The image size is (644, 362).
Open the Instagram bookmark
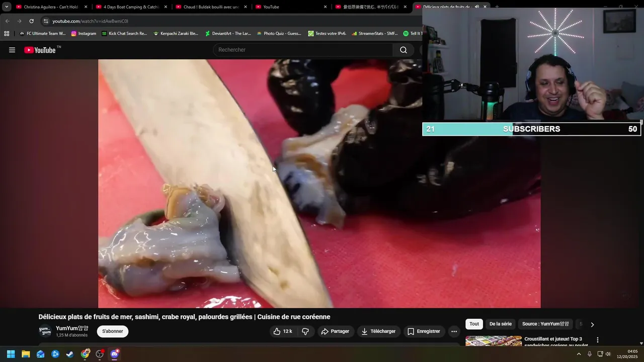(x=84, y=34)
